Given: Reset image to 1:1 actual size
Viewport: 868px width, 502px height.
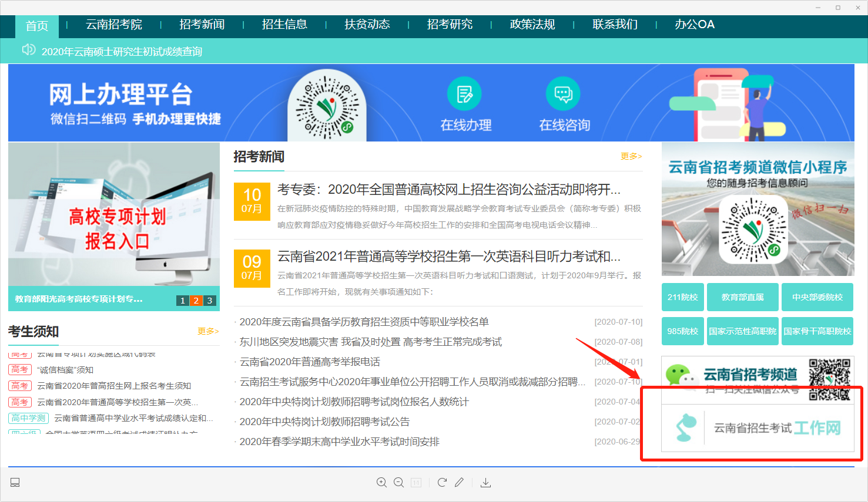Looking at the screenshot, I should [x=416, y=483].
